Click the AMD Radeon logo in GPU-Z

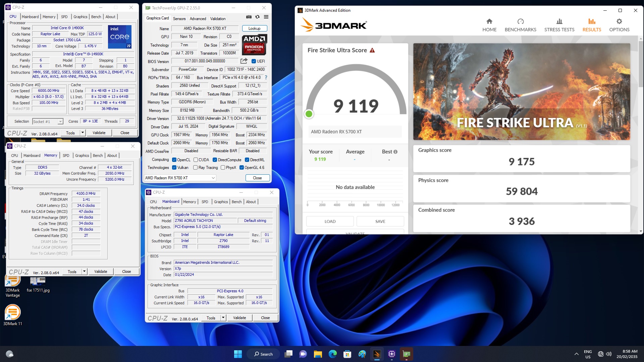pyautogui.click(x=254, y=45)
